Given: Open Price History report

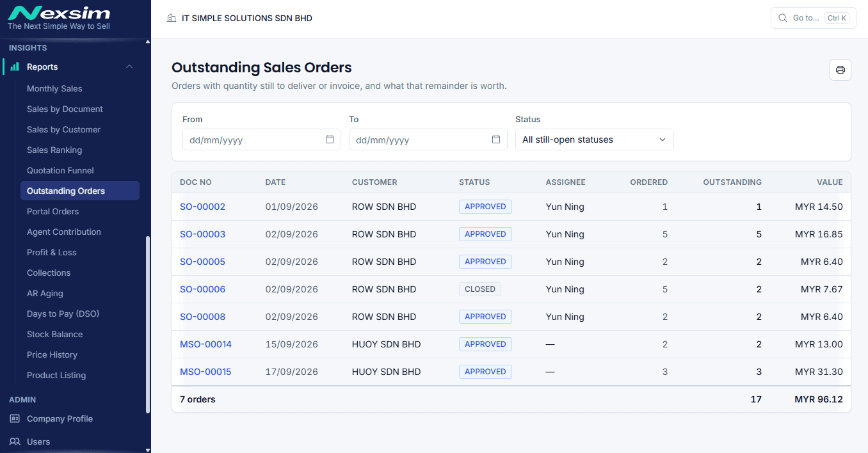Looking at the screenshot, I should pos(80,354).
